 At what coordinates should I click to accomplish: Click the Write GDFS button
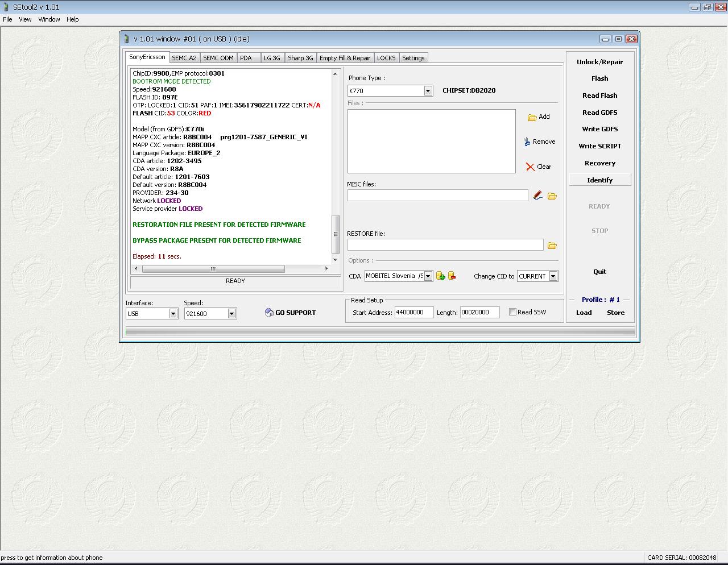[600, 129]
